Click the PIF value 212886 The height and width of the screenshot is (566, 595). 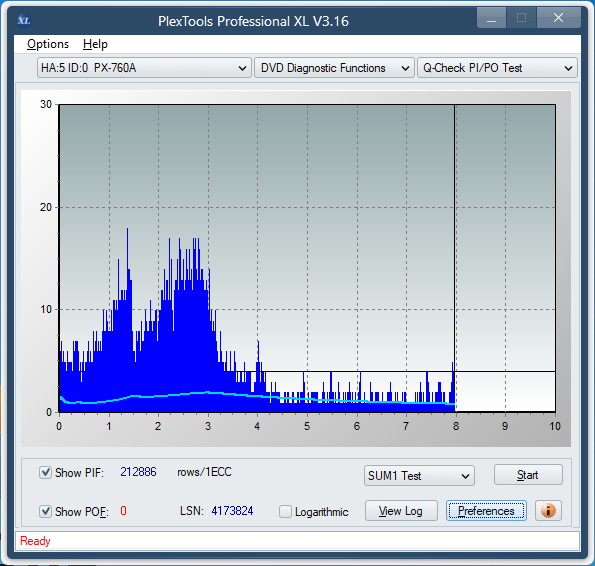138,472
